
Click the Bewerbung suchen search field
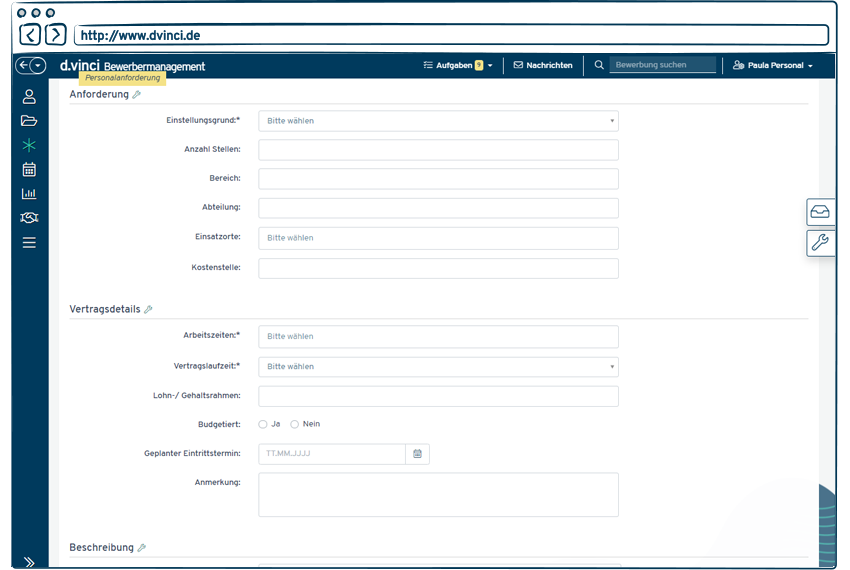[x=662, y=65]
